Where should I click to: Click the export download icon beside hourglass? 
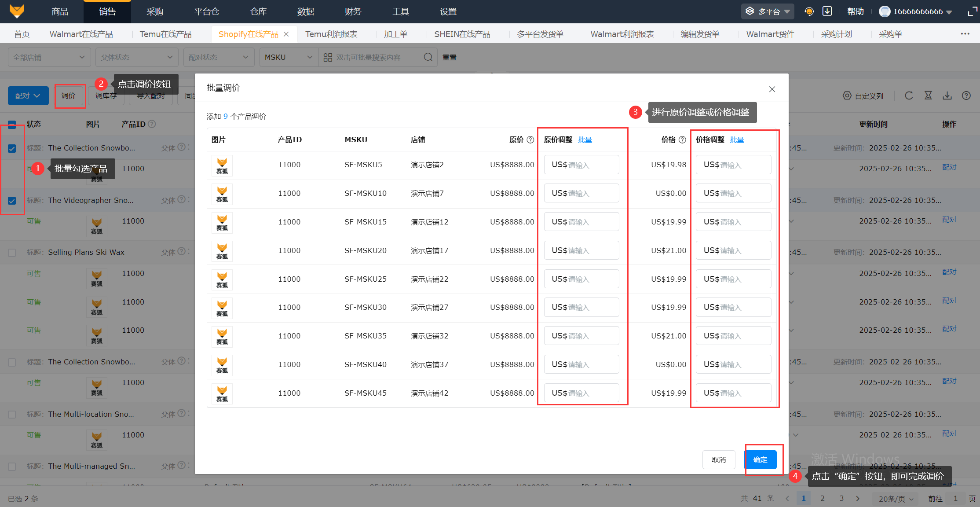tap(947, 96)
